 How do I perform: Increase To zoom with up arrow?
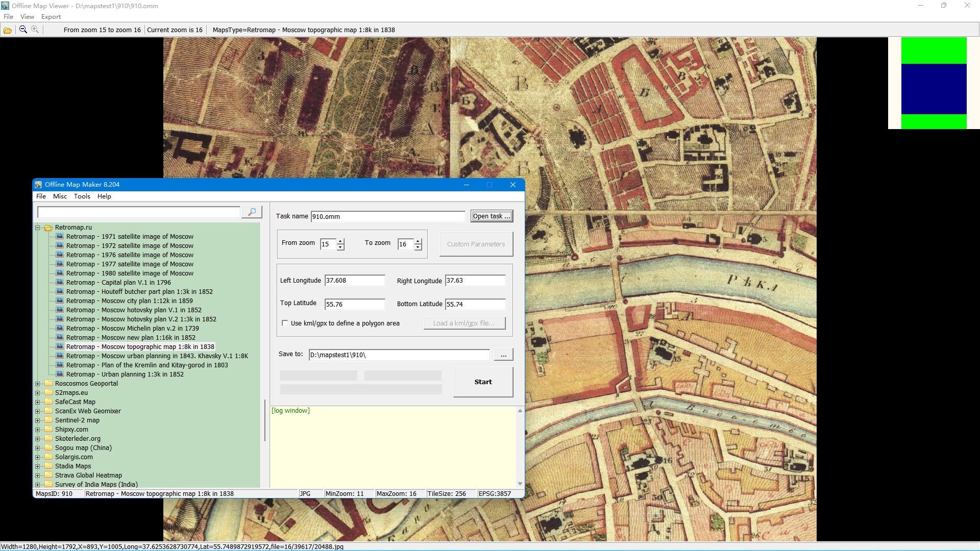point(418,241)
